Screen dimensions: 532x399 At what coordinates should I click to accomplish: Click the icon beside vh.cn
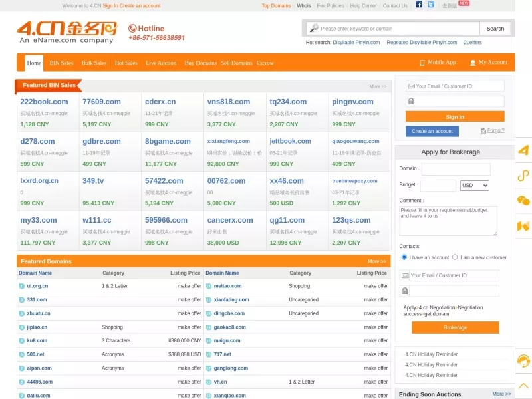[209, 382]
